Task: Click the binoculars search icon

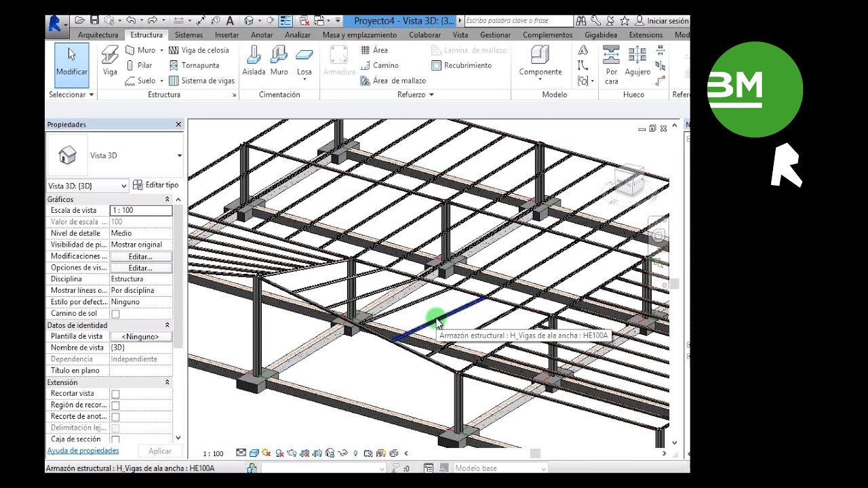Action: (582, 21)
